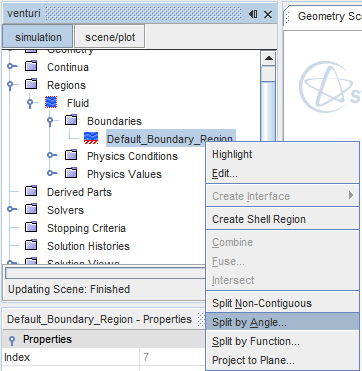362x371 pixels.
Task: Collapse the Properties section toggle
Action: click(12, 340)
